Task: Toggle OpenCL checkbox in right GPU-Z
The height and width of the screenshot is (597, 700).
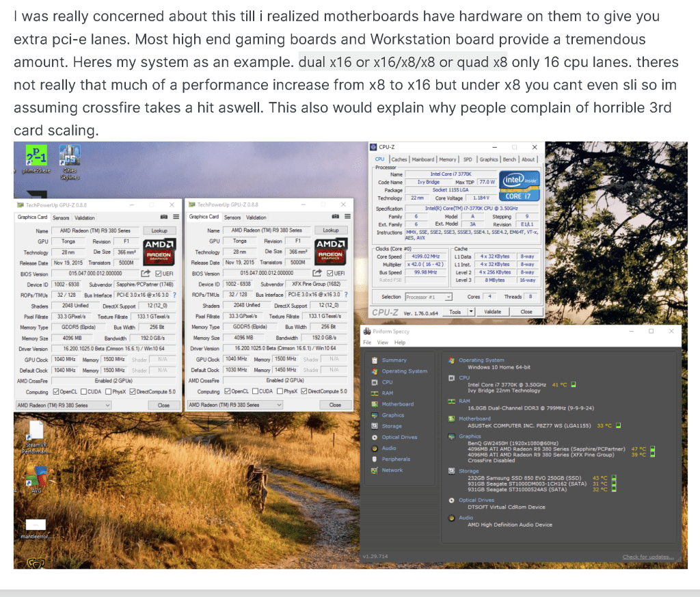Action: click(227, 391)
